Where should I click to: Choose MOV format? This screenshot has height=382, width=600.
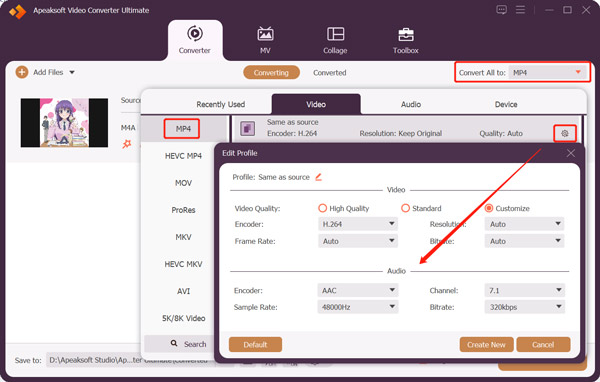[183, 183]
